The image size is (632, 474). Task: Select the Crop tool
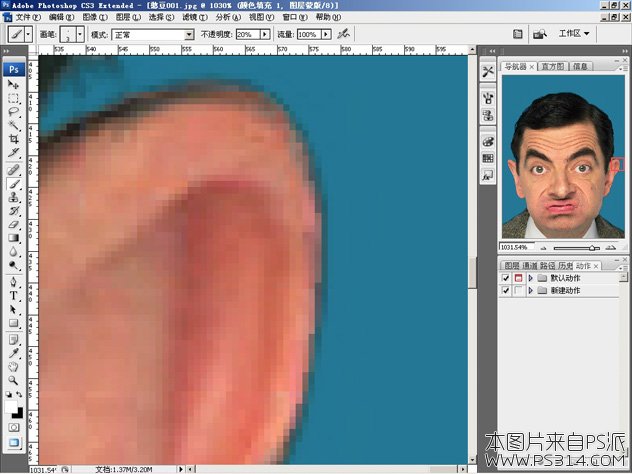click(14, 139)
